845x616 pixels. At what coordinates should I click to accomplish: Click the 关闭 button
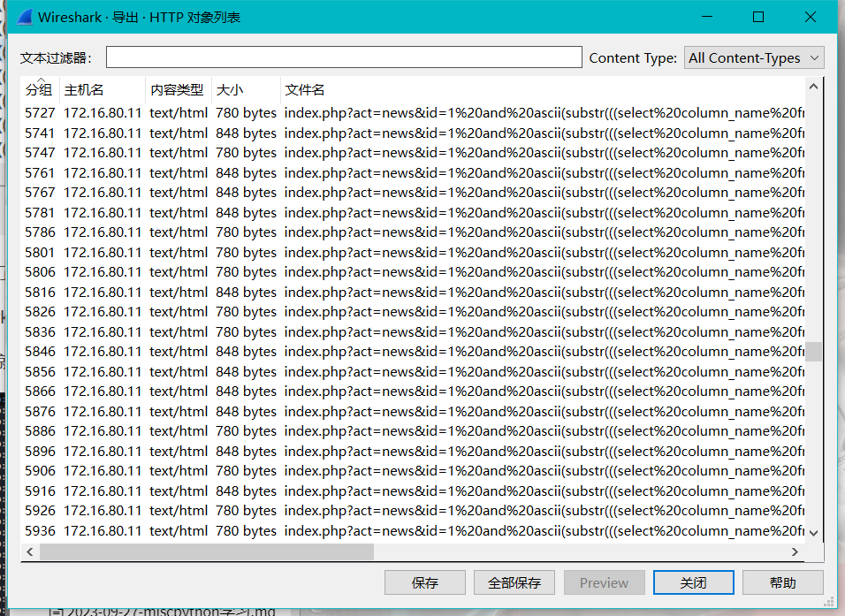(x=693, y=582)
